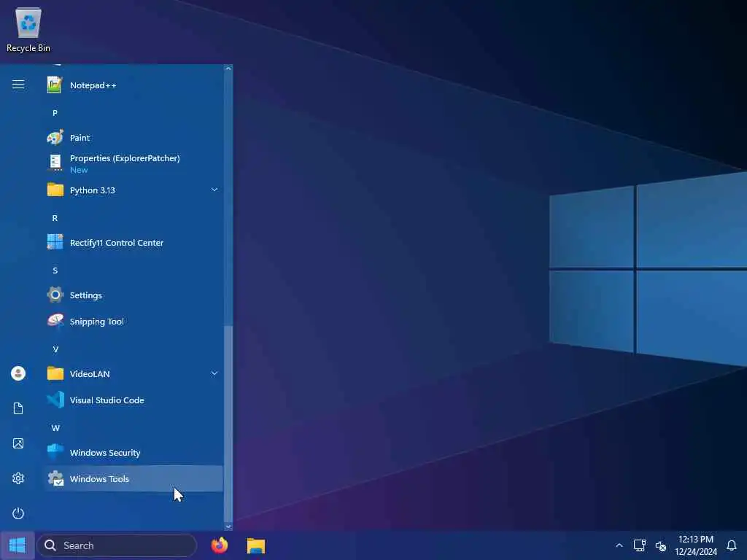This screenshot has width=747, height=560.
Task: Click the taskbar Search box
Action: (117, 545)
